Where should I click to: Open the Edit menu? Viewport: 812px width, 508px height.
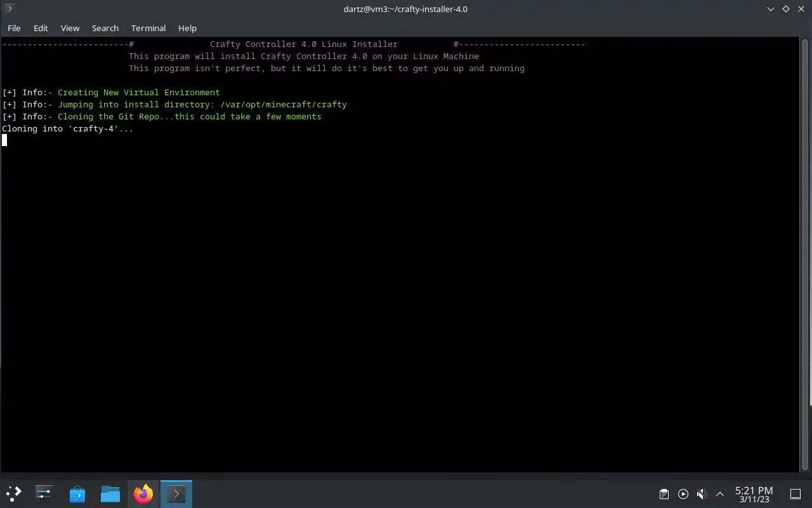[x=41, y=28]
